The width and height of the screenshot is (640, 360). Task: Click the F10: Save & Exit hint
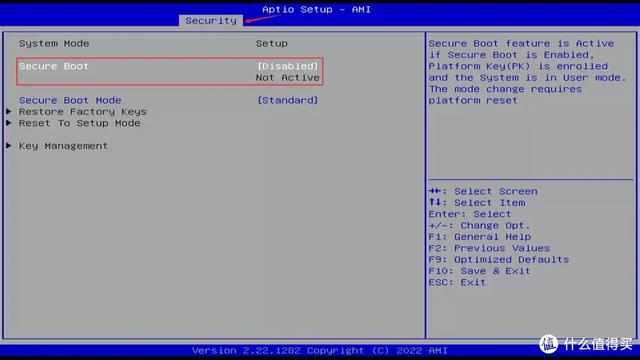480,271
